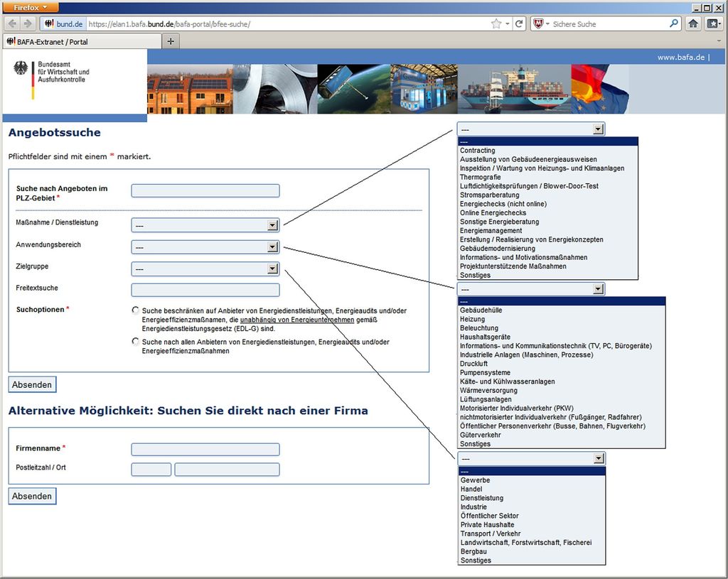Click the Firmenname text field
Viewport: 728px width, 579px height.
[x=205, y=449]
